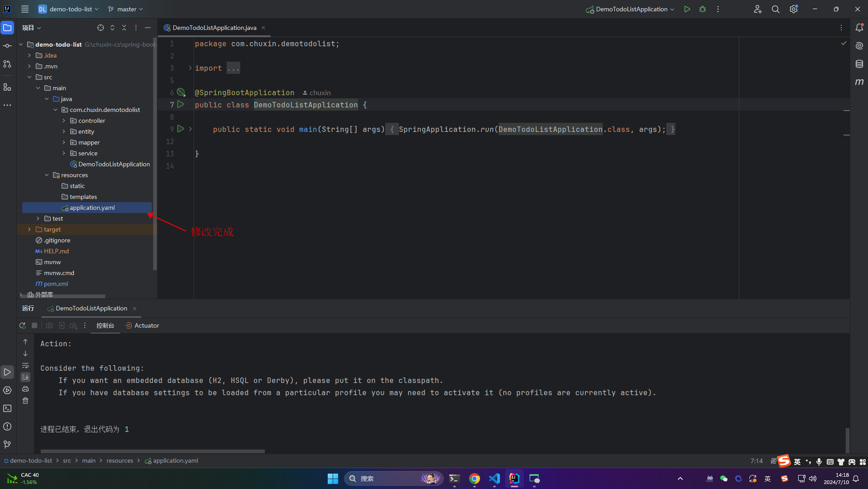The image size is (868, 489).
Task: Open Chrome from Windows taskbar
Action: (x=475, y=479)
